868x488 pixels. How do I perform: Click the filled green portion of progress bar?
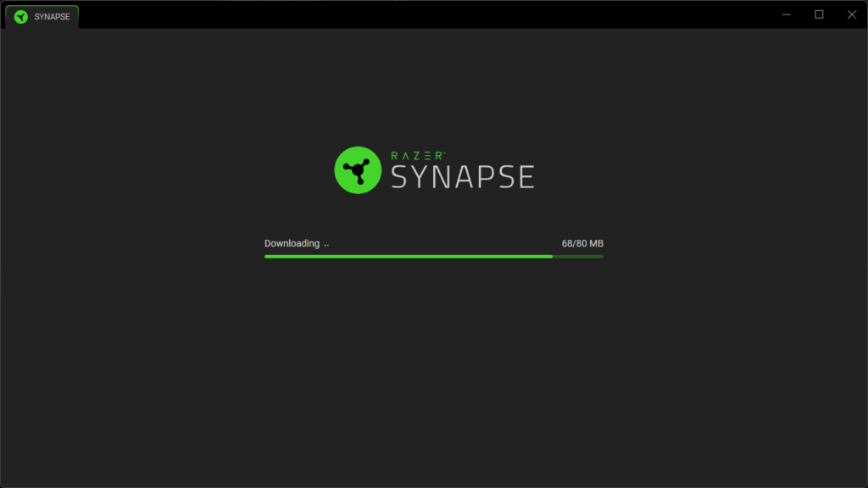coord(409,257)
